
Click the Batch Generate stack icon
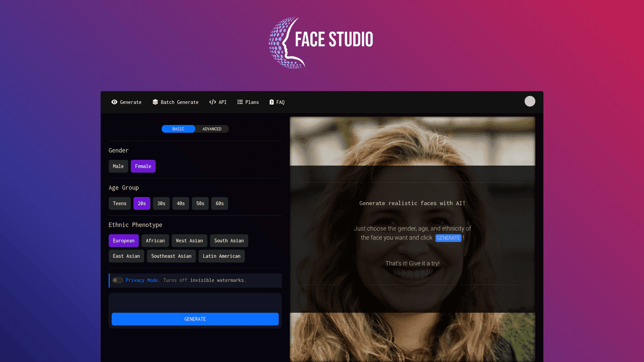pyautogui.click(x=155, y=102)
